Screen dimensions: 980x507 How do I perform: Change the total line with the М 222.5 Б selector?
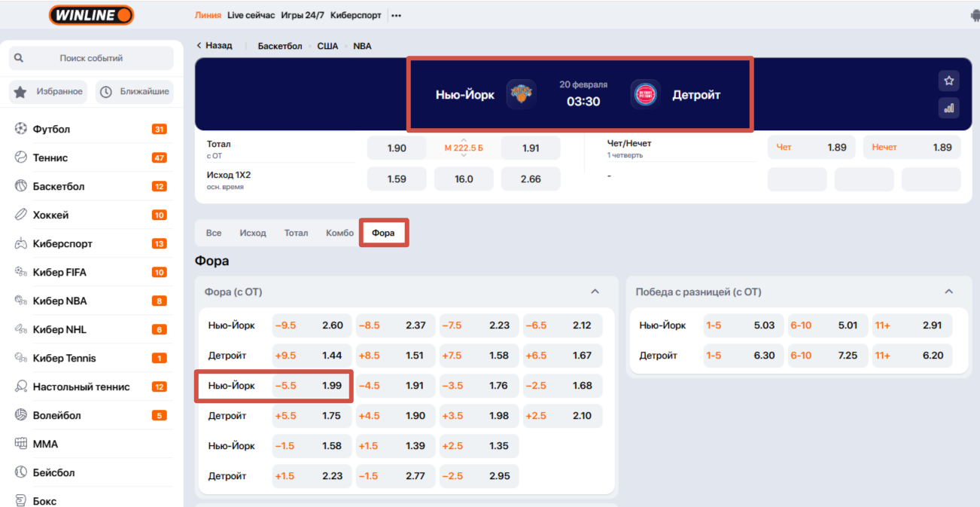464,148
